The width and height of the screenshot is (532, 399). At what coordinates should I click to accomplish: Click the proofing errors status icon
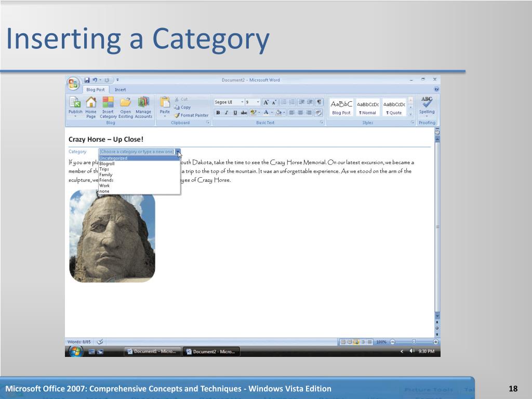pyautogui.click(x=100, y=342)
